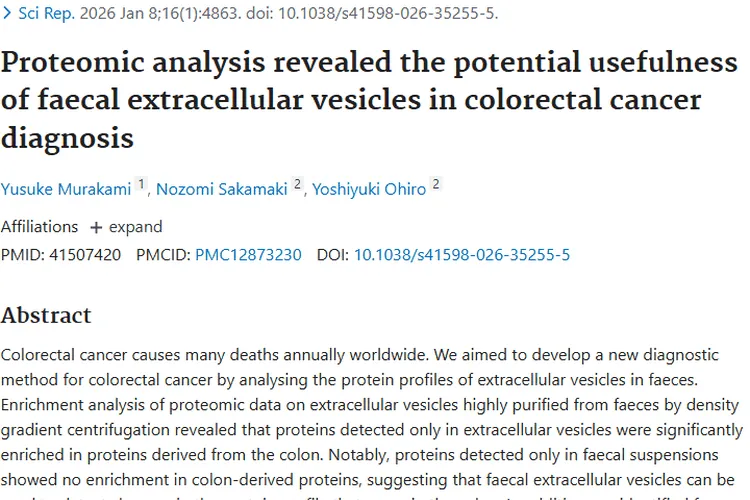The image size is (750, 500).
Task: Click the chevron icon before Sci Rep.
Action: (7, 14)
